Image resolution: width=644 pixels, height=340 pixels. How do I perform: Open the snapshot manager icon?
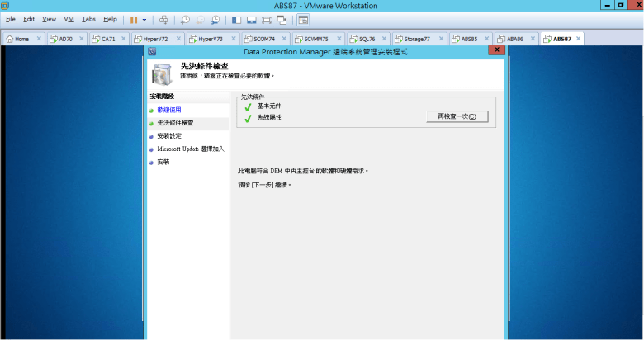coord(215,19)
